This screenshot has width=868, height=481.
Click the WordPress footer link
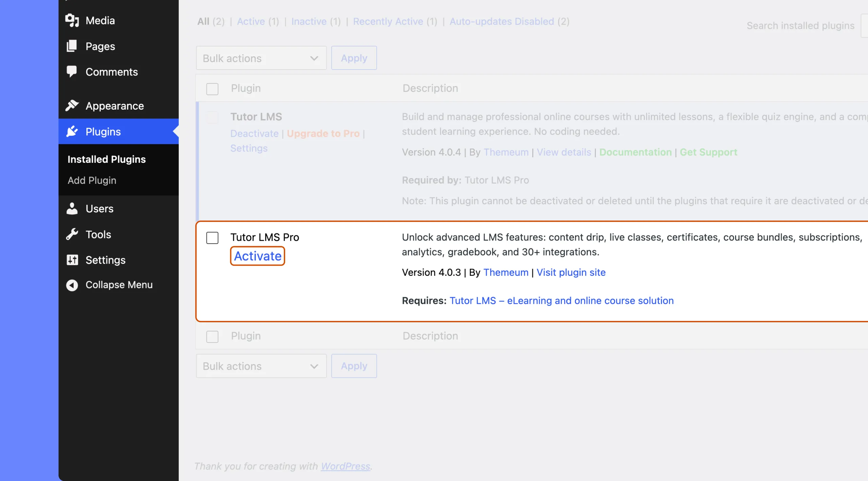(346, 466)
